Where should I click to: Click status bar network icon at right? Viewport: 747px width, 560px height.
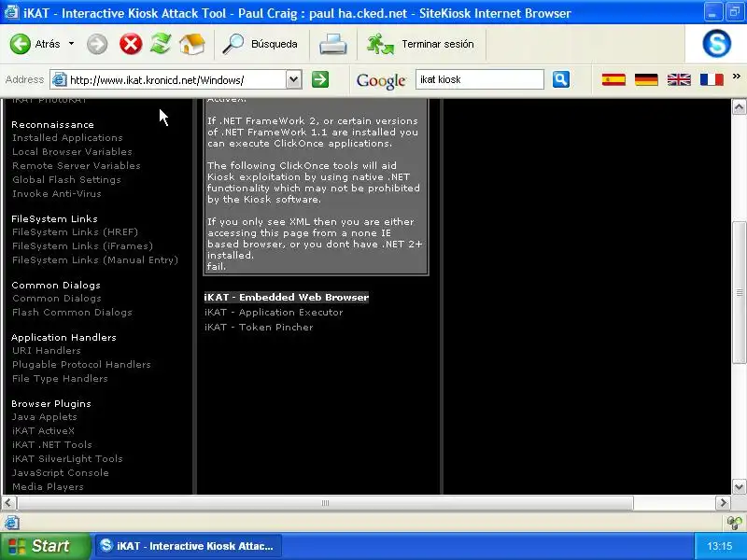coord(734,523)
